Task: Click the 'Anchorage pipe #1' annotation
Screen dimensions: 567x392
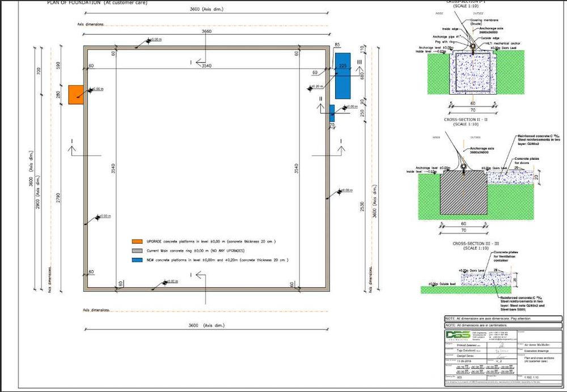Action: coord(448,36)
